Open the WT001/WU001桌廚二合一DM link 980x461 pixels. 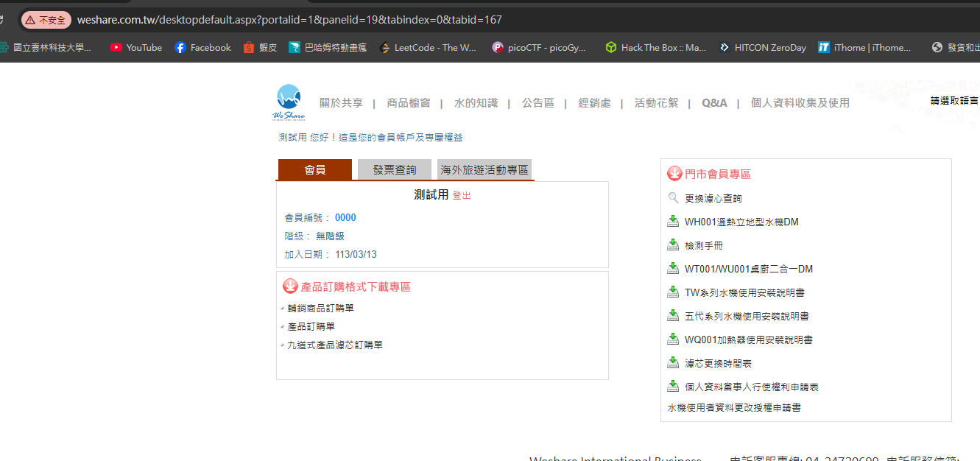click(x=749, y=269)
